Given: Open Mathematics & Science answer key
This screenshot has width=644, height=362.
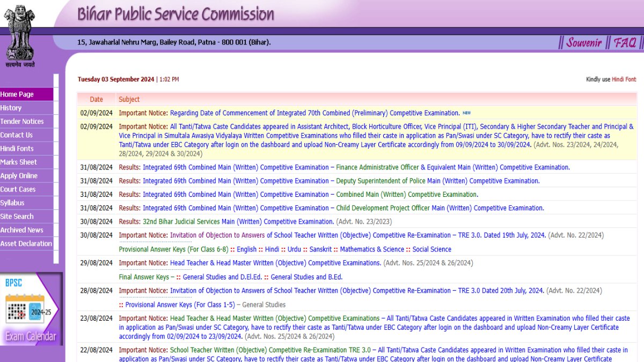Looking at the screenshot, I should (372, 249).
